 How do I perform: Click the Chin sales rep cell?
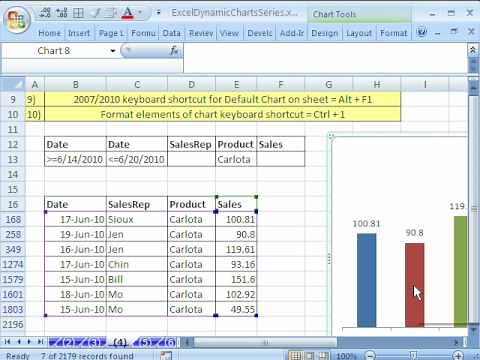(137, 264)
